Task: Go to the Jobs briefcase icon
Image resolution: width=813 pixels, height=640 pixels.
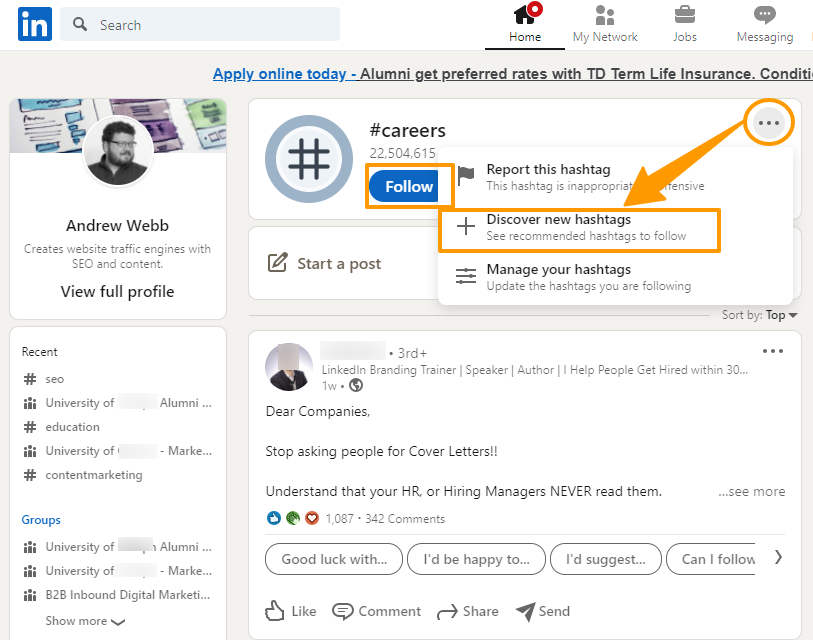Action: tap(685, 16)
